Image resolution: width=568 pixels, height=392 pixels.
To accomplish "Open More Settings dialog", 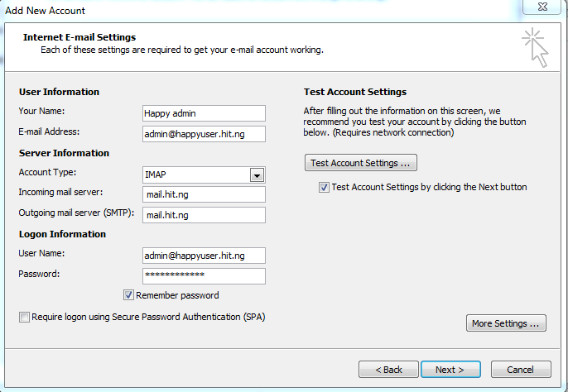I will (506, 323).
